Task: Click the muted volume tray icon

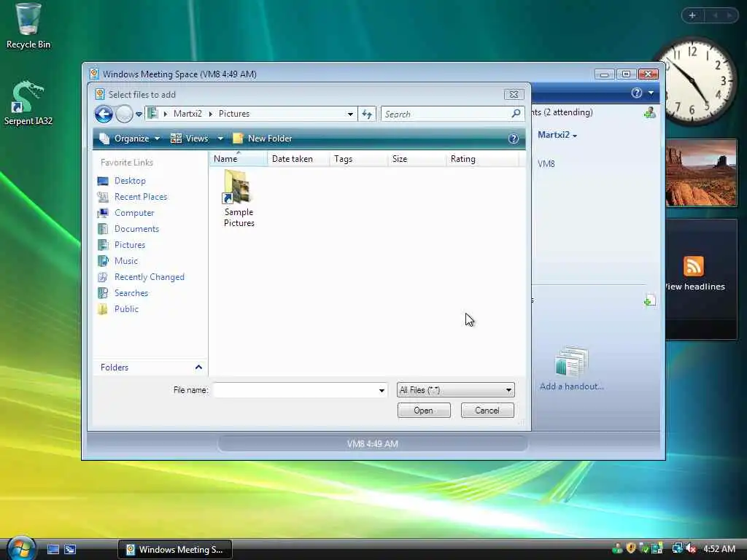Action: click(692, 548)
